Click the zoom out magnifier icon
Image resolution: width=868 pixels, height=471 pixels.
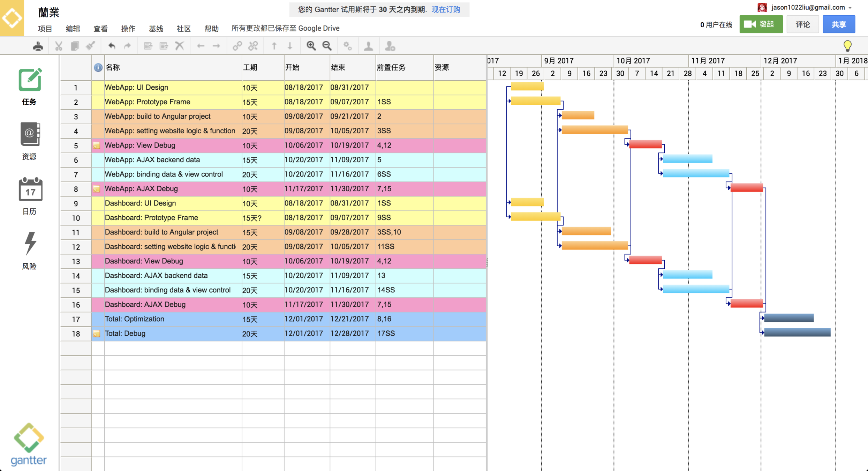[x=327, y=46]
